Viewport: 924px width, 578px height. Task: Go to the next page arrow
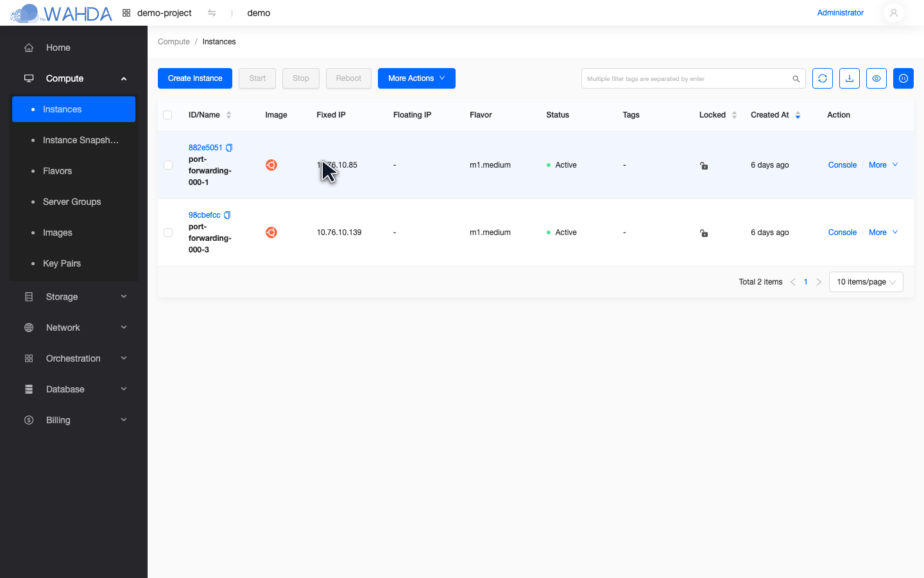[x=819, y=282]
